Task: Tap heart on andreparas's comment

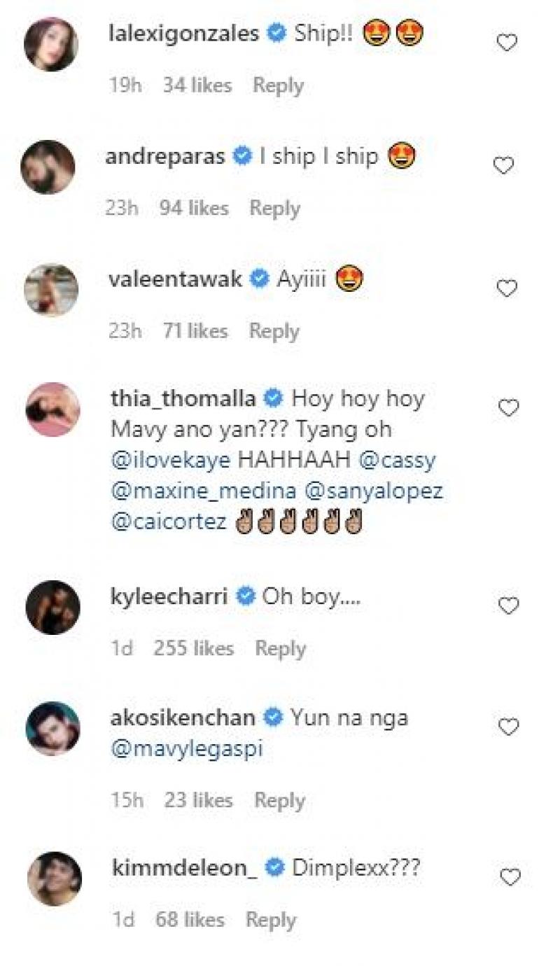Action: (x=504, y=166)
